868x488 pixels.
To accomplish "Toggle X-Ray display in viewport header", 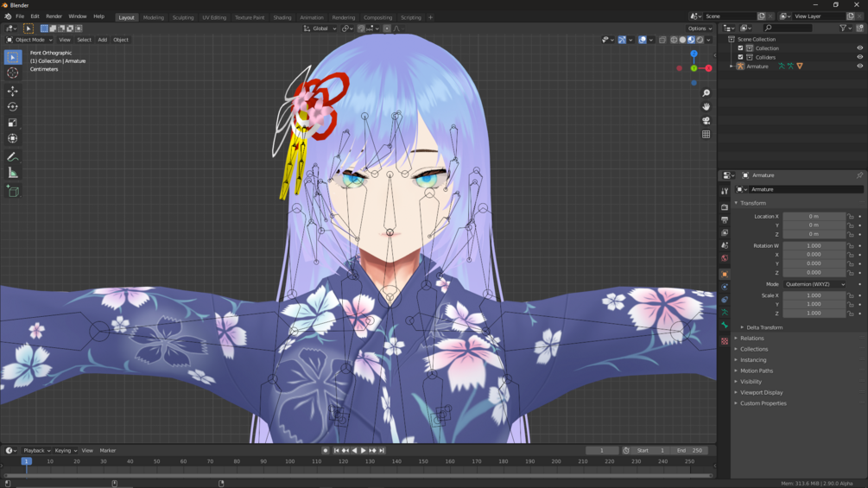I will point(662,40).
